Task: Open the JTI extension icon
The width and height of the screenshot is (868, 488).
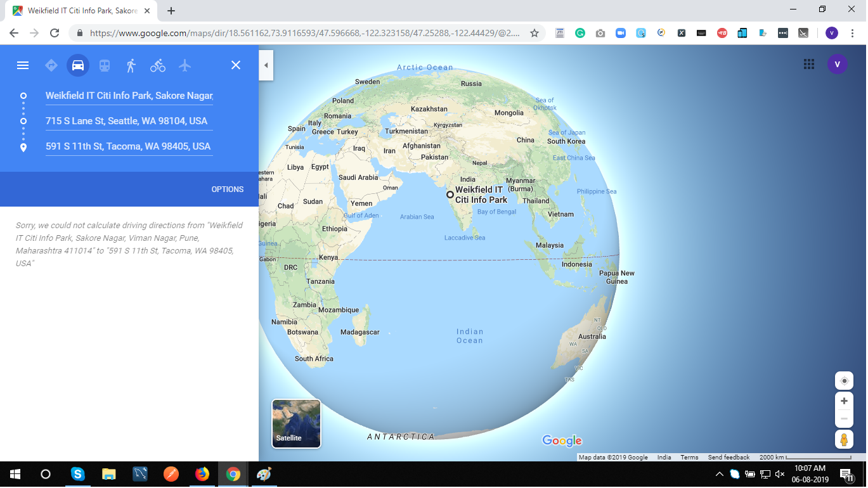Action: pos(560,33)
